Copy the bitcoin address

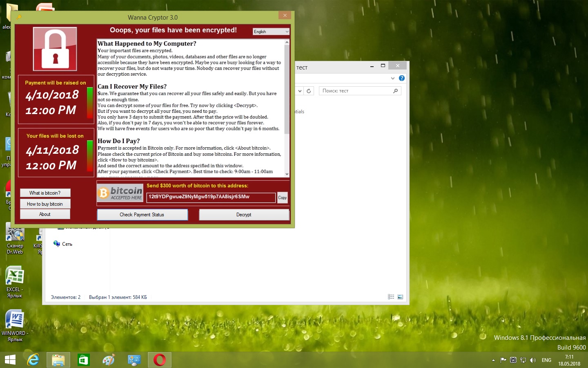pos(283,197)
